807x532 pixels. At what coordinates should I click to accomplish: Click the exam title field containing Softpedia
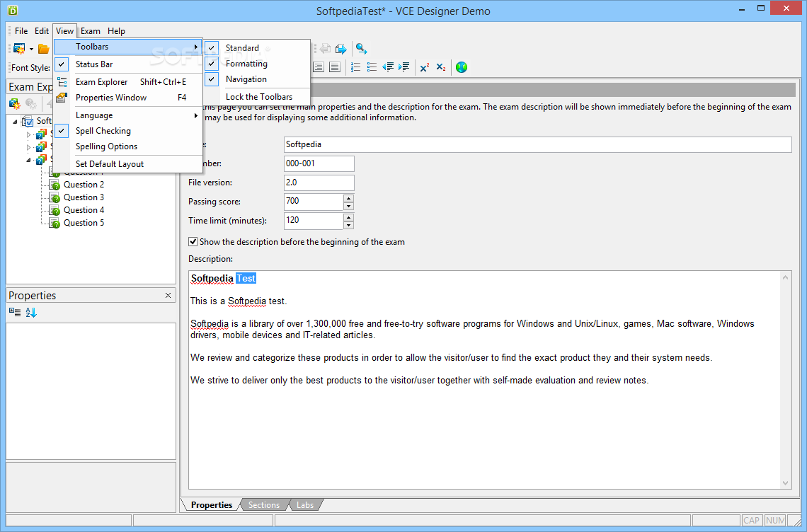point(537,144)
